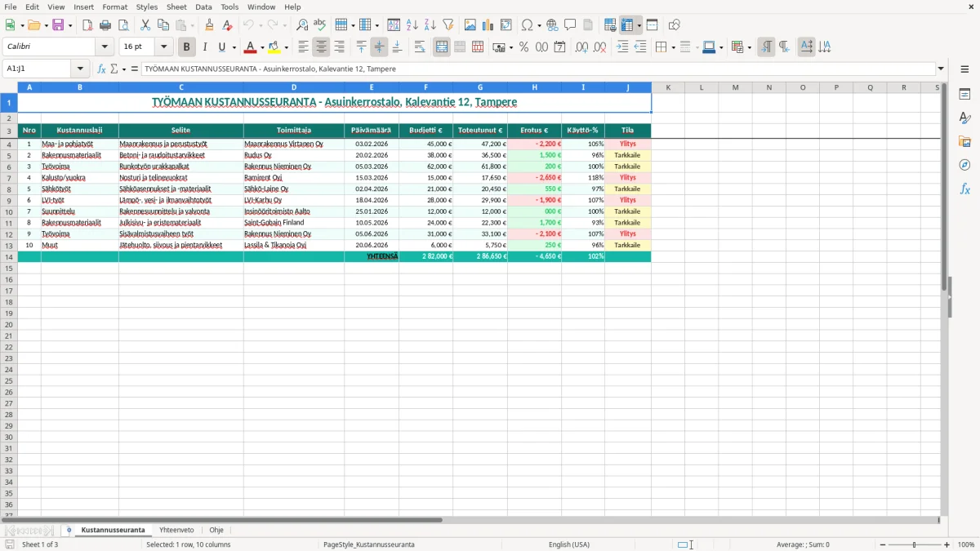
Task: Open sidebar Navigator compass icon
Action: click(x=964, y=165)
